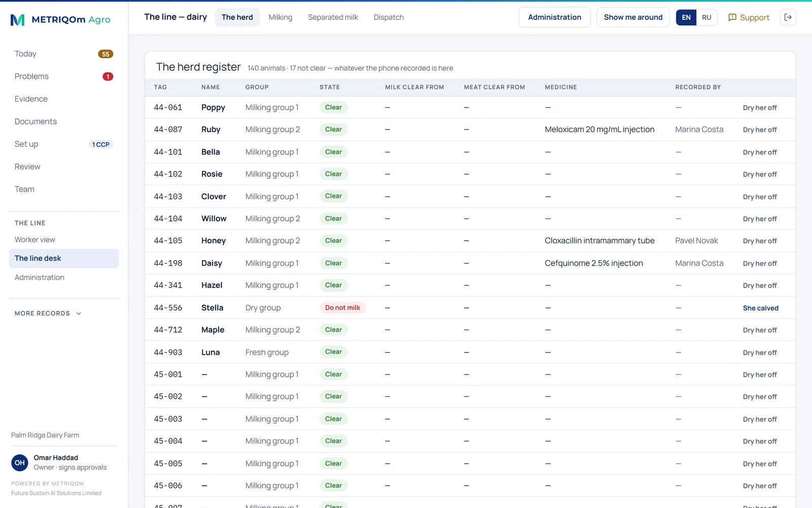Switch language to RU
Screen dimensions: 812x508
click(706, 17)
